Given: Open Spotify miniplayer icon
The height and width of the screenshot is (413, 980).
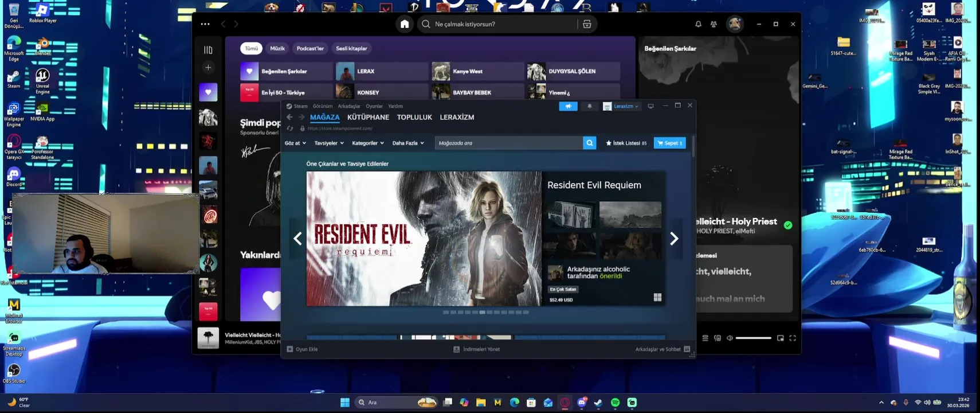Looking at the screenshot, I should pos(780,338).
